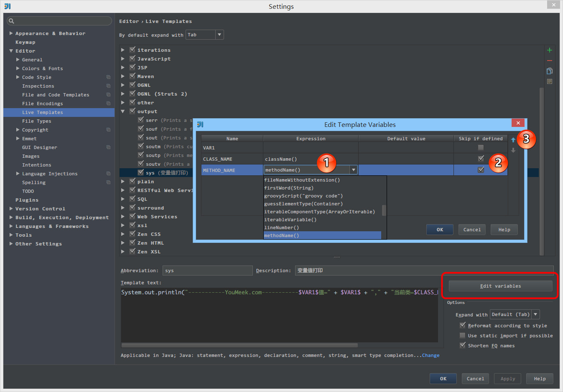Toggle Skip if defined for METHOD_NAME
Viewport: 563px width, 392px height.
[x=481, y=170]
